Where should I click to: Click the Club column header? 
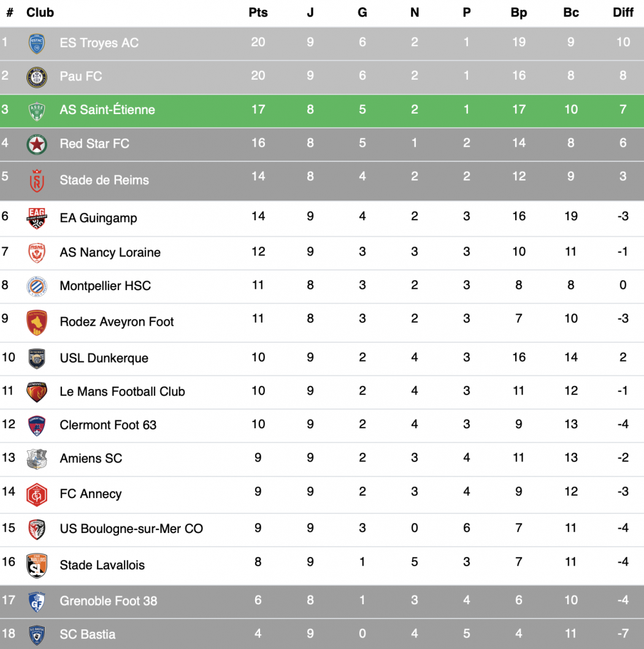[x=40, y=12]
